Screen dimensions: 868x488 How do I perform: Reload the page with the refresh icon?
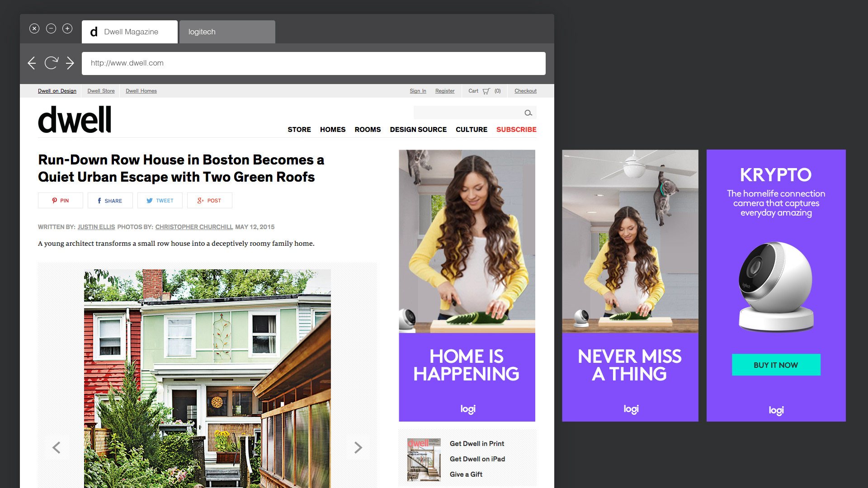pos(51,63)
